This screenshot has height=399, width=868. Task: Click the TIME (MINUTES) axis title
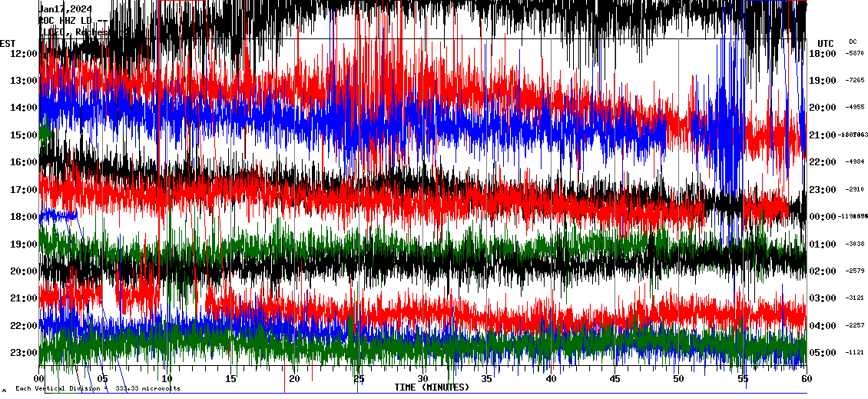pos(432,387)
